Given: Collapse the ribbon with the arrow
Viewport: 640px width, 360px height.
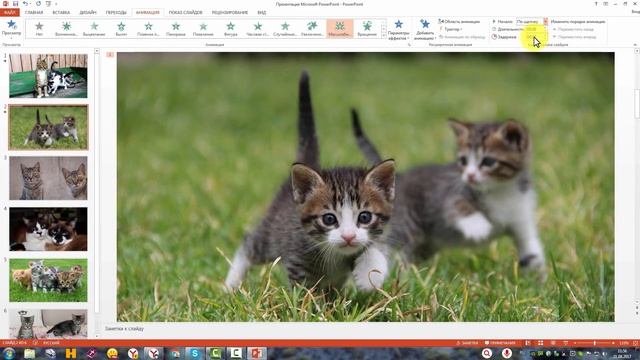Looking at the screenshot, I should pyautogui.click(x=635, y=44).
